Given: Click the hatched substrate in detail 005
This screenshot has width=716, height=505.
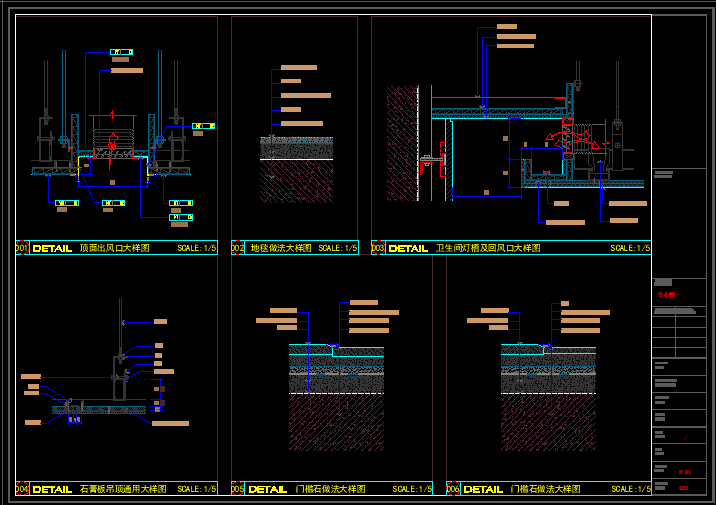Looking at the screenshot, I should (337, 422).
